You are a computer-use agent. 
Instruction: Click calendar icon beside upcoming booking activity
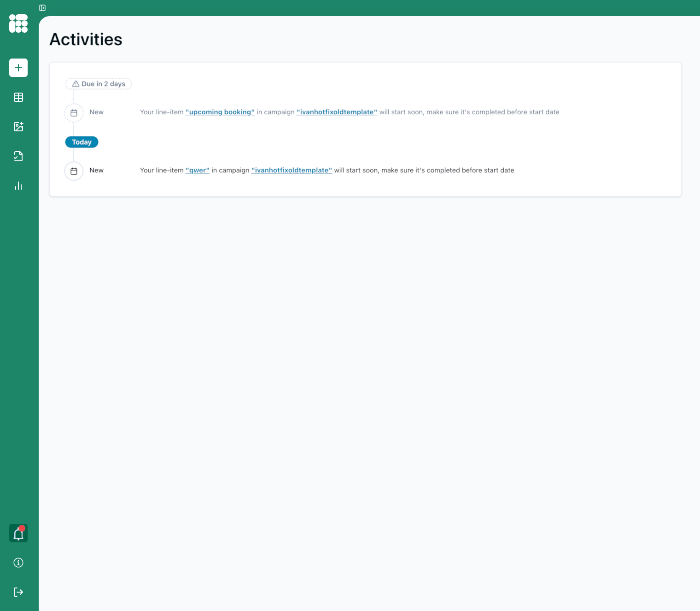[x=74, y=113]
